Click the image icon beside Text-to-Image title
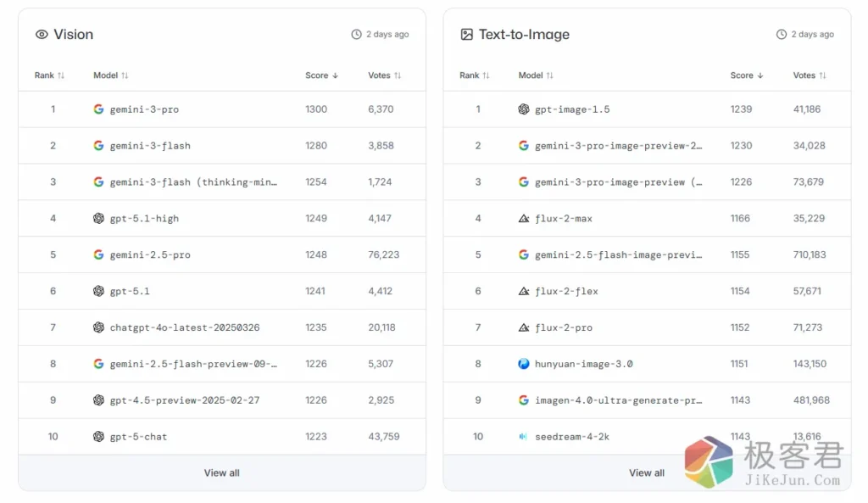This screenshot has height=503, width=868. 466,35
